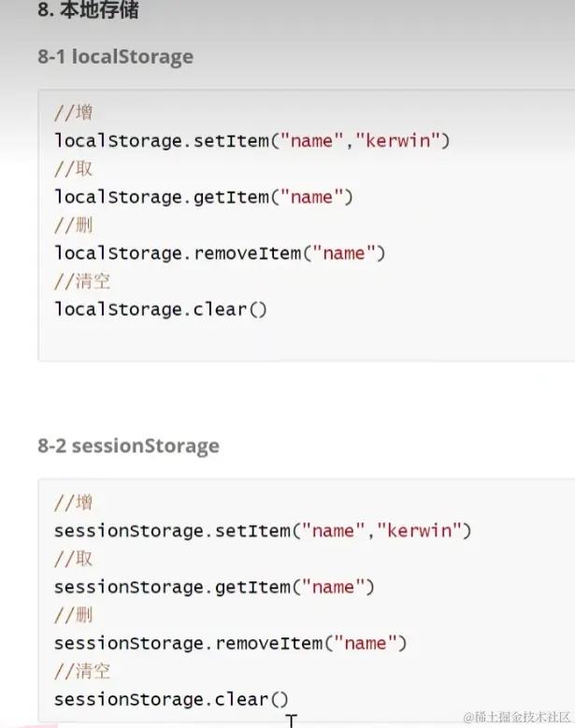Viewport: 575px width, 728px height.
Task: Place cursor on the localStorage.getItem line
Action: tap(204, 197)
